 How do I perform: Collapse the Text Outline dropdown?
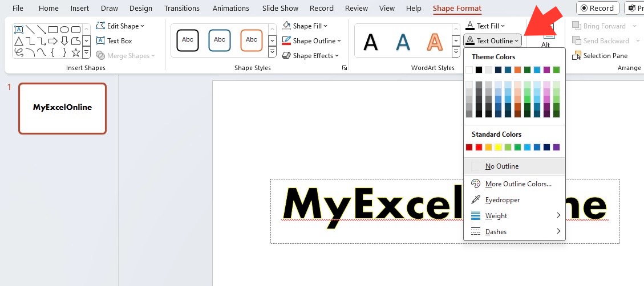point(493,40)
